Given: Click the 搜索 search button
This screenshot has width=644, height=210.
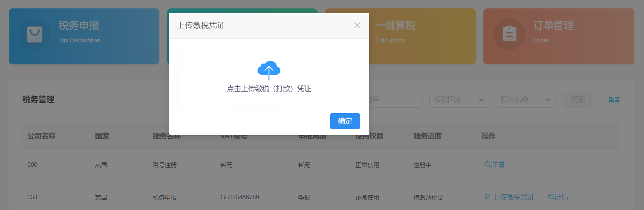Looking at the screenshot, I should [x=577, y=100].
